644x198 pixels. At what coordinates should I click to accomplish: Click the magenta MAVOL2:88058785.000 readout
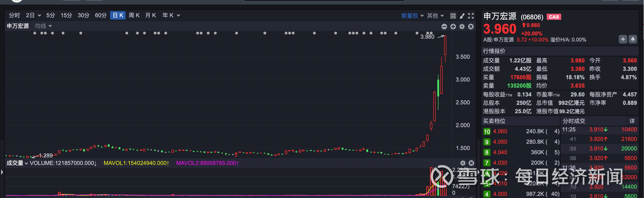click(x=207, y=163)
